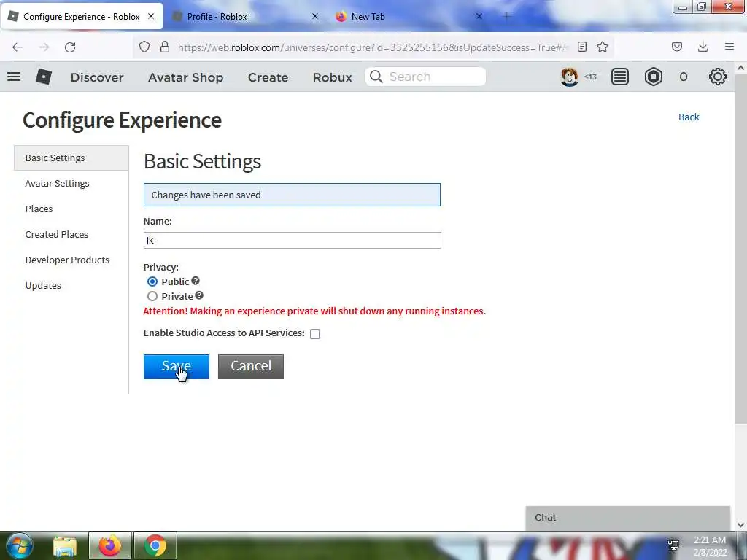The width and height of the screenshot is (747, 560).
Task: Click the Roblox logo home icon
Action: click(x=43, y=77)
